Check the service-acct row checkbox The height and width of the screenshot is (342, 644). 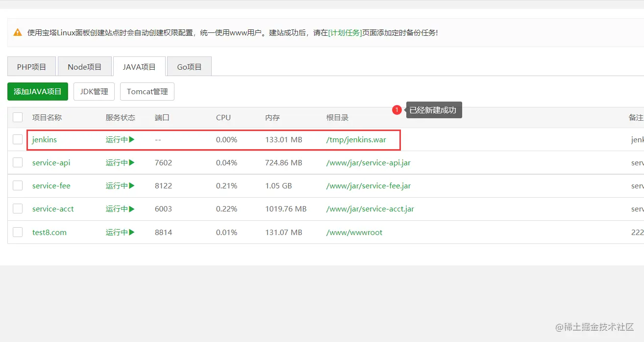[18, 209]
